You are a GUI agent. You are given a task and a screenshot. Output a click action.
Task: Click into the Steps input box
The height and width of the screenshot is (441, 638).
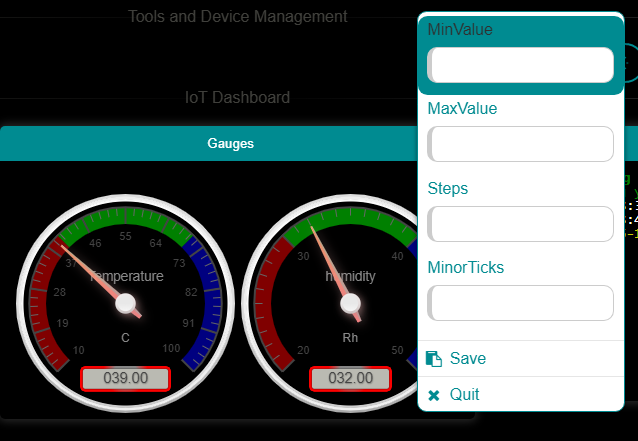pos(520,224)
